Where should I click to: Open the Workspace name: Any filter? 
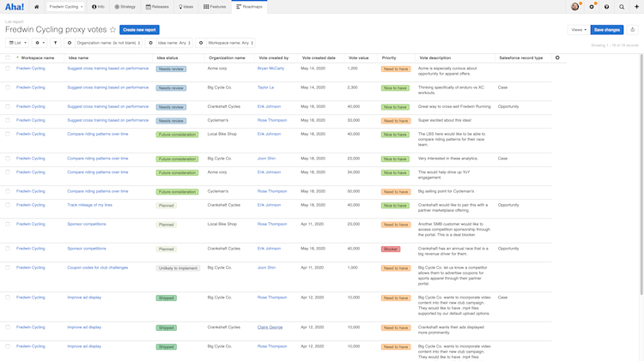(230, 43)
